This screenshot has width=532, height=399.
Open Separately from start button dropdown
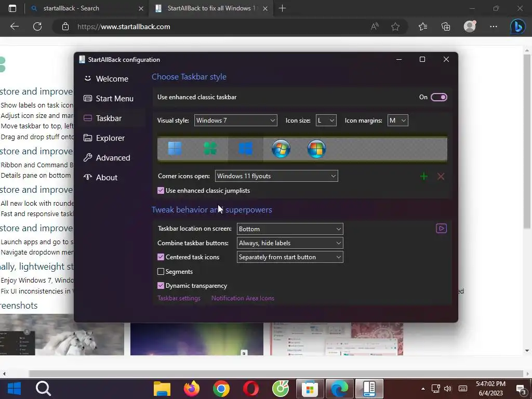pos(290,257)
